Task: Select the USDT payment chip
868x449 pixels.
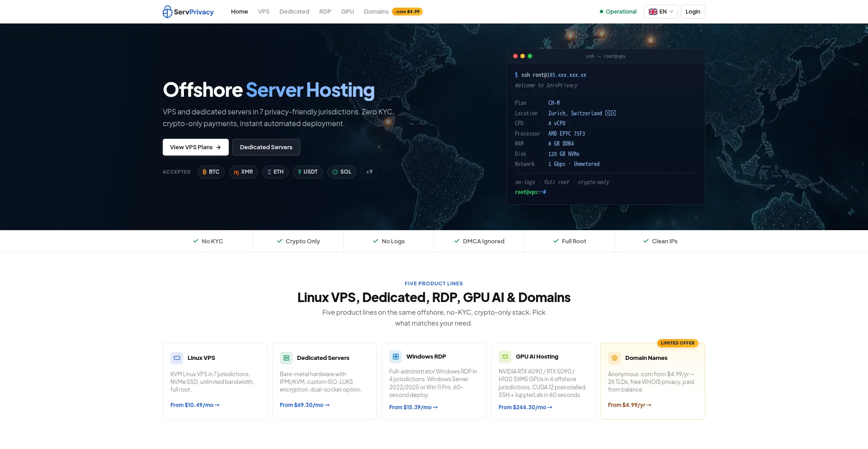Action: [308, 172]
